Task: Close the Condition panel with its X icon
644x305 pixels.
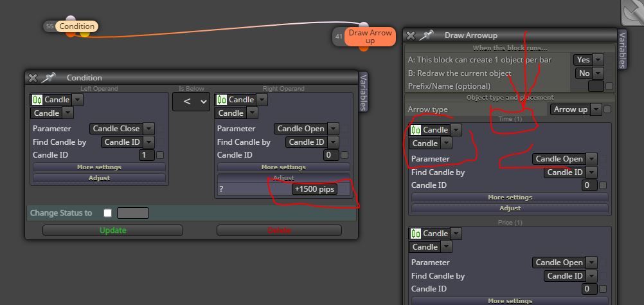Action: point(33,78)
